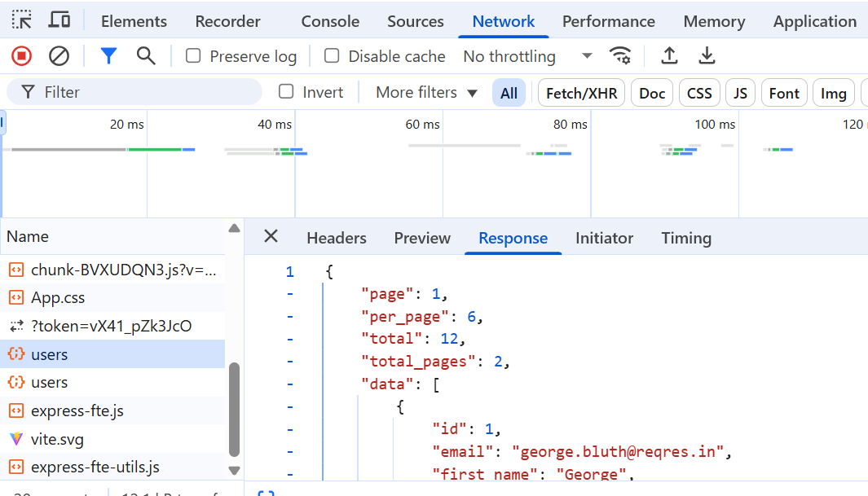
Task: Close the request details pane
Action: [271, 237]
